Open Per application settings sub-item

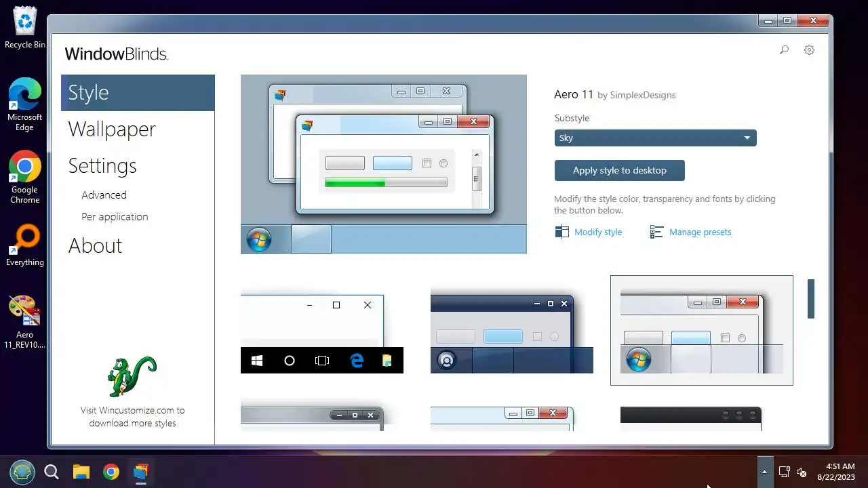[x=115, y=216]
